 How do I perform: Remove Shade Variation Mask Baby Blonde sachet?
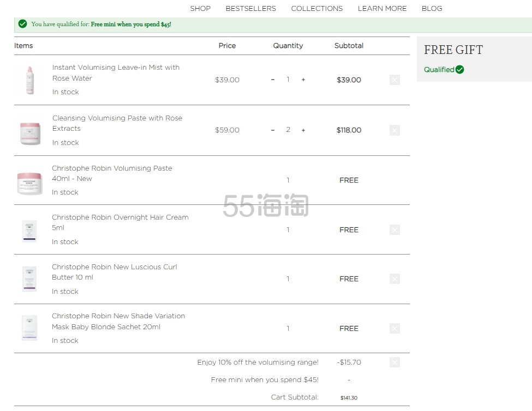pyautogui.click(x=394, y=328)
